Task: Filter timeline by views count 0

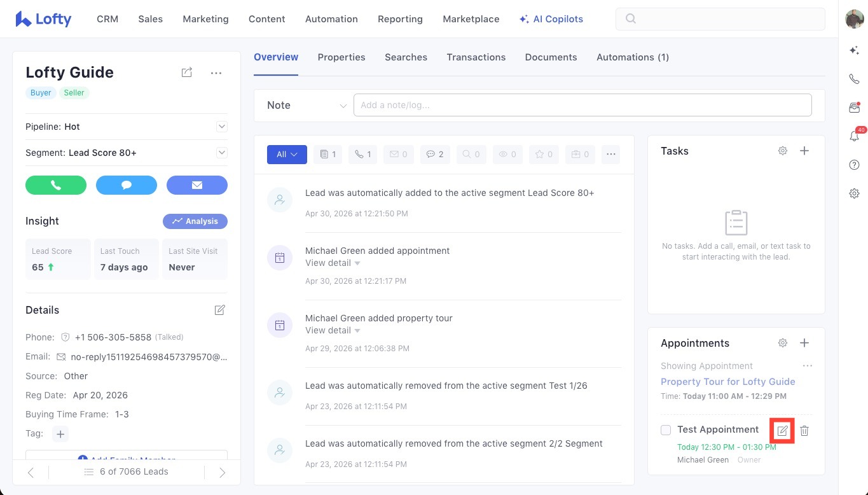Action: pos(507,154)
